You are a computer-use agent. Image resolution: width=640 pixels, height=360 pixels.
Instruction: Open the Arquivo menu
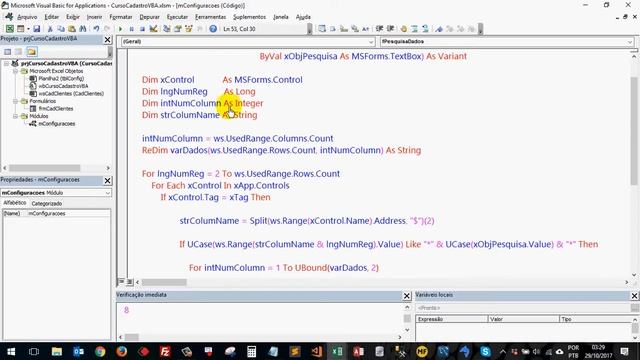(27, 17)
